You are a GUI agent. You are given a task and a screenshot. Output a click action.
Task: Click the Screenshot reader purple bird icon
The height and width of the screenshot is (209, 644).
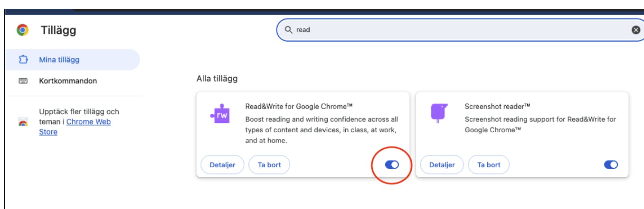coord(439,113)
